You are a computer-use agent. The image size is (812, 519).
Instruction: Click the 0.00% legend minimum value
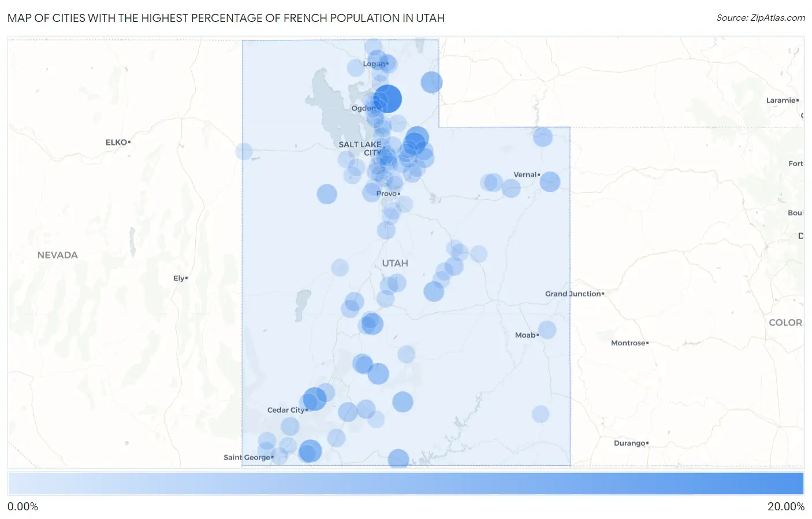pos(23,507)
